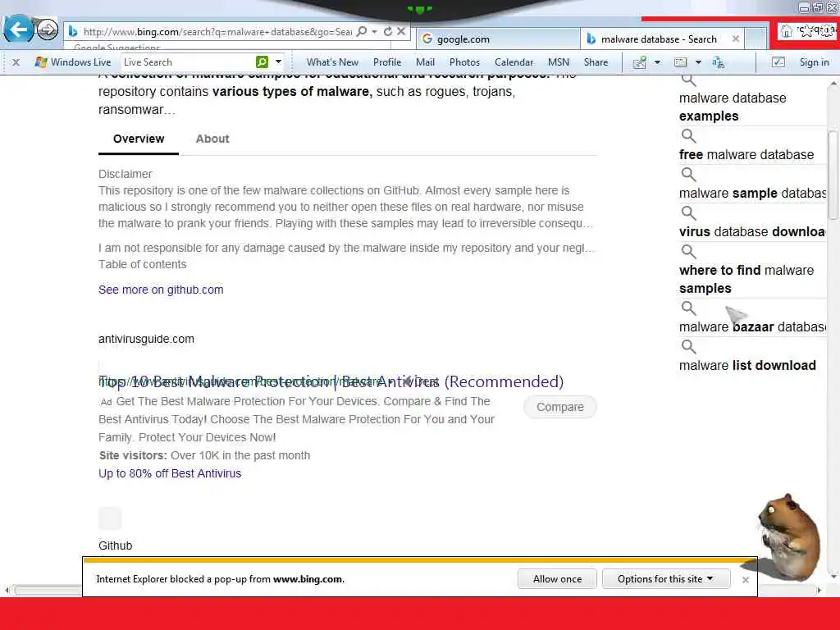Expand the dropdown next to the layout icon

point(698,62)
